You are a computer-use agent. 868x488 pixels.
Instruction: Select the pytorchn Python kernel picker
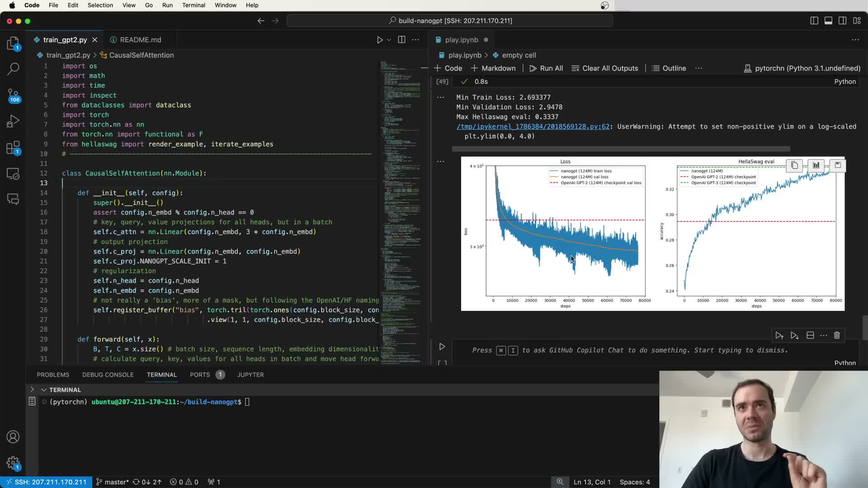(802, 68)
